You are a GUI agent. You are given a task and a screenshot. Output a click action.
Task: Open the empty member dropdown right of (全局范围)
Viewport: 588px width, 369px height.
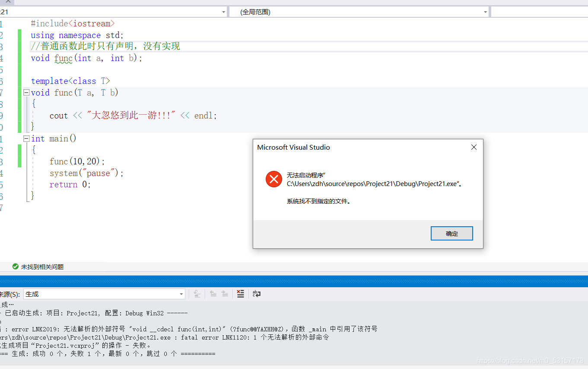[x=539, y=12]
